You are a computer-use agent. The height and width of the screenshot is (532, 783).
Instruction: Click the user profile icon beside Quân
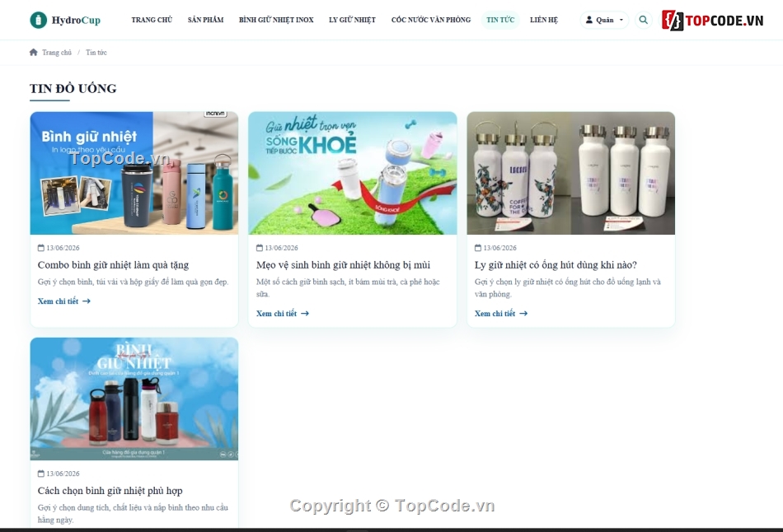coord(588,20)
